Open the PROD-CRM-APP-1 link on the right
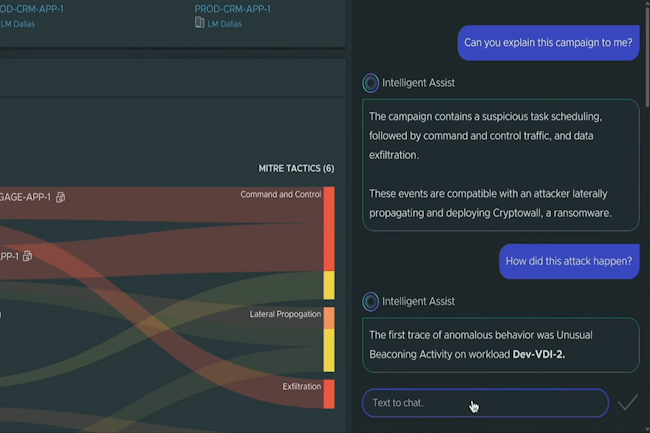The height and width of the screenshot is (433, 650). point(232,9)
